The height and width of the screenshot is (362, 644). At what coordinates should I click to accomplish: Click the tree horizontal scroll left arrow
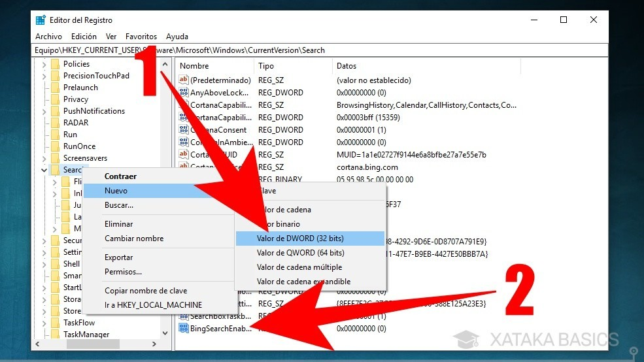37,344
